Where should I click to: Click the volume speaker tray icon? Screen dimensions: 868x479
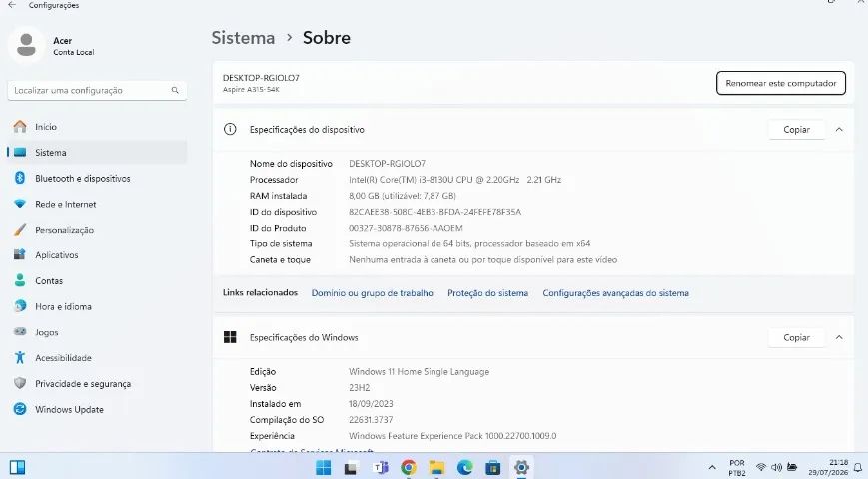click(777, 467)
